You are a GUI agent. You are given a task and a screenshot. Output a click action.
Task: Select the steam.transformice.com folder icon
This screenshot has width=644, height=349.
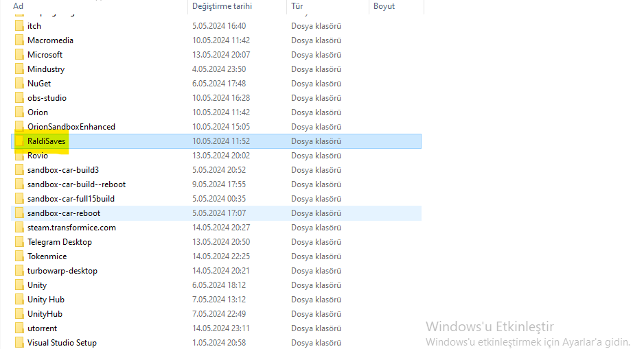tap(19, 227)
